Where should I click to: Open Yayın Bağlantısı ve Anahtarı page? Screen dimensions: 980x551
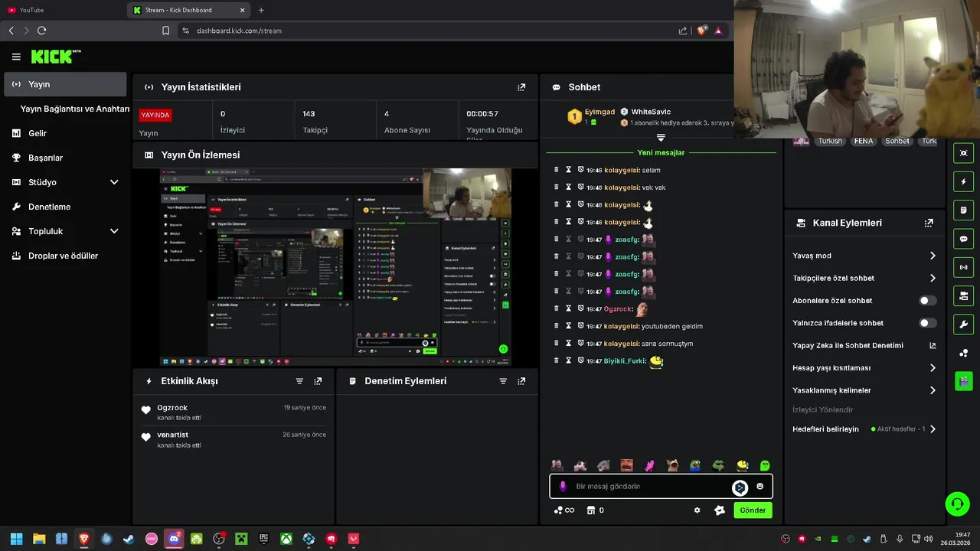(x=75, y=109)
